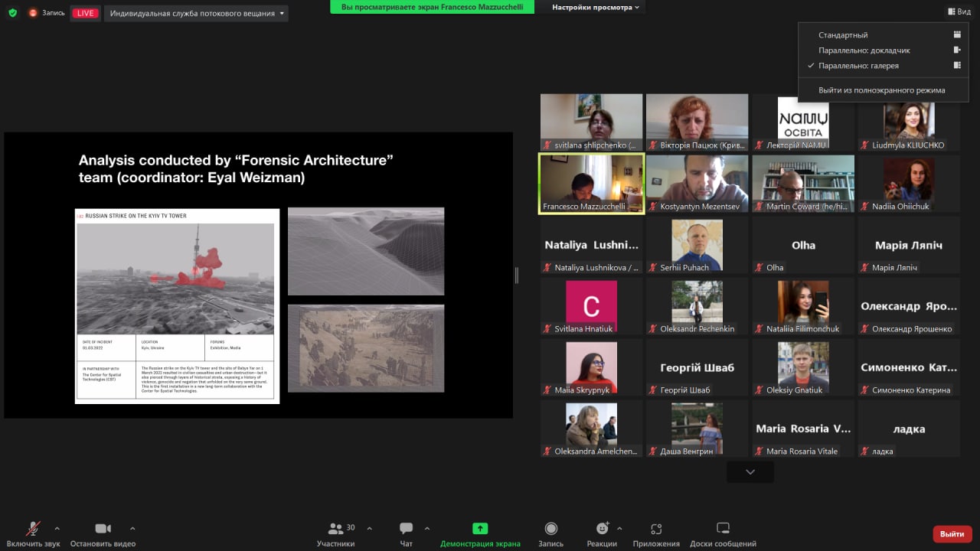Viewport: 980px width, 551px height.
Task: Select Svitlana Hnatiuk participant tile
Action: point(591,306)
